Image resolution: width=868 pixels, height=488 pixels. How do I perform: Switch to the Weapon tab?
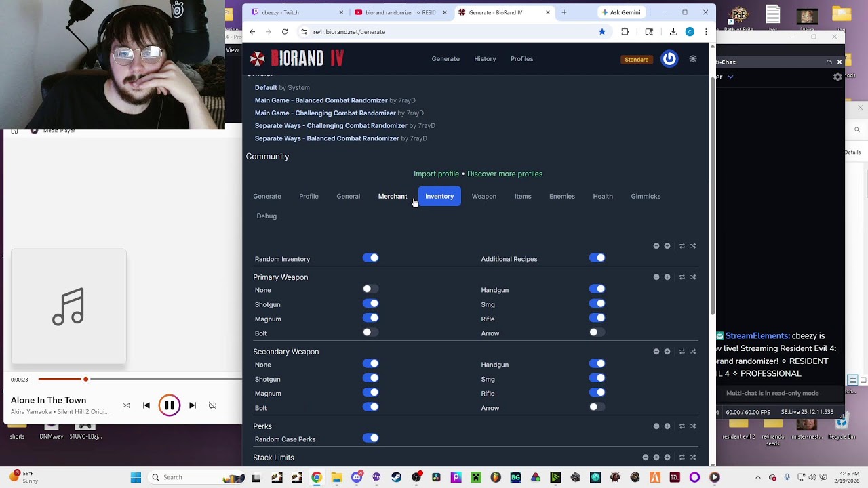coord(484,196)
